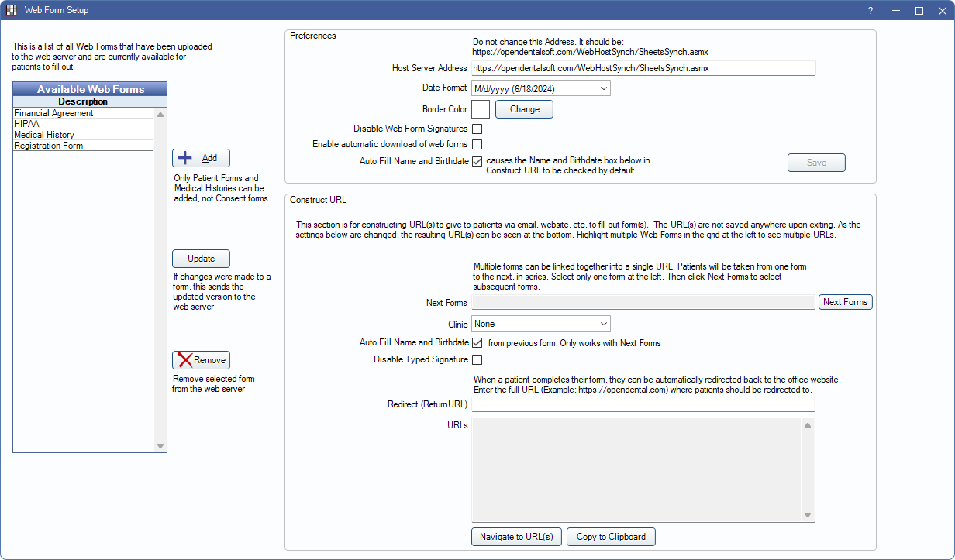Click the Border Color swatch

(x=481, y=109)
